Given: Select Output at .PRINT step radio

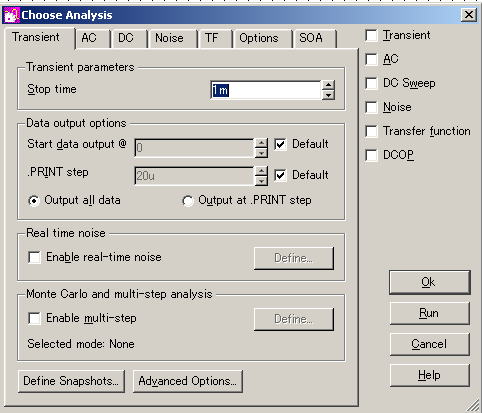Looking at the screenshot, I should (188, 201).
